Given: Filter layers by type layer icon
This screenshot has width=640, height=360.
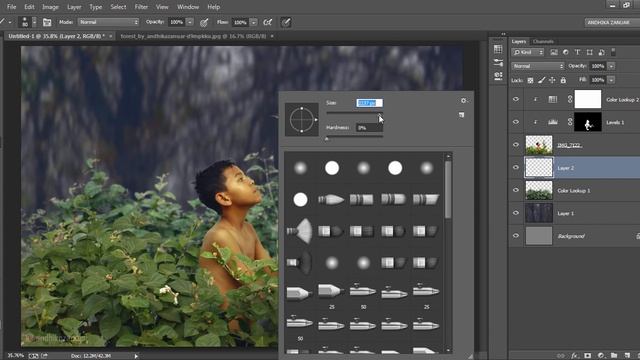Looking at the screenshot, I should (x=577, y=52).
